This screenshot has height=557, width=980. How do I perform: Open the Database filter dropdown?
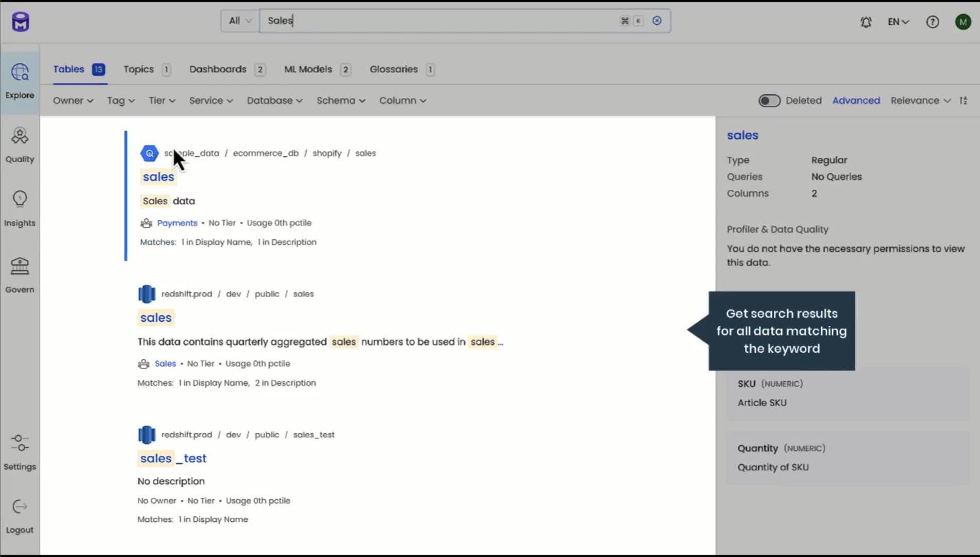(274, 101)
